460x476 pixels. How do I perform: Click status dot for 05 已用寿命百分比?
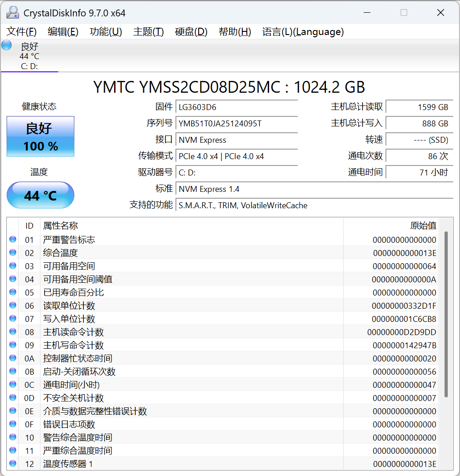pos(13,292)
